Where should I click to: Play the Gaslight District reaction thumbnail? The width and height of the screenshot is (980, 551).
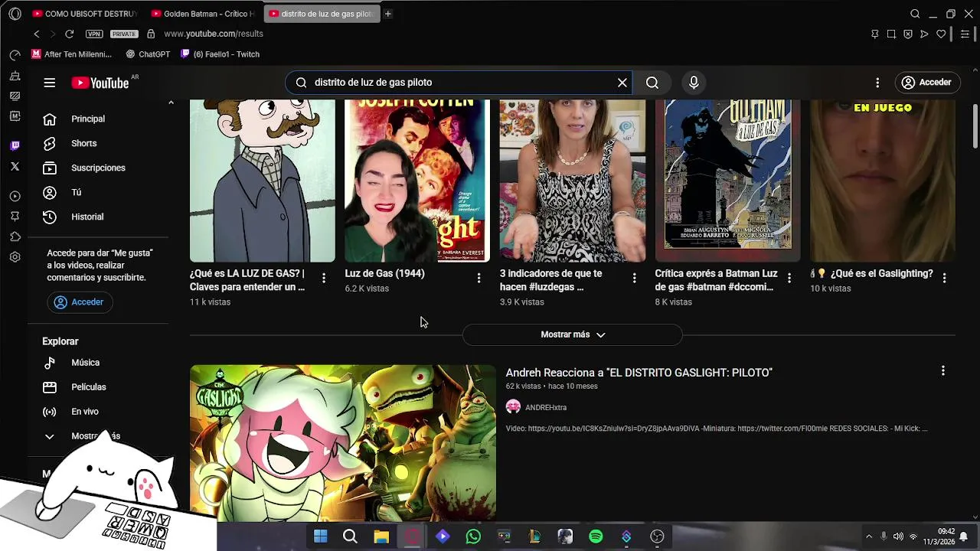[343, 442]
